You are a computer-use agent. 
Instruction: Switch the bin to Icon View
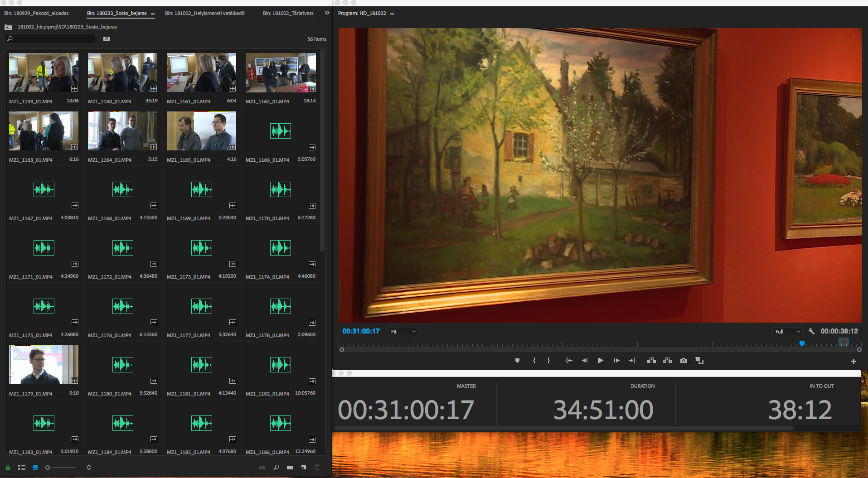35,468
